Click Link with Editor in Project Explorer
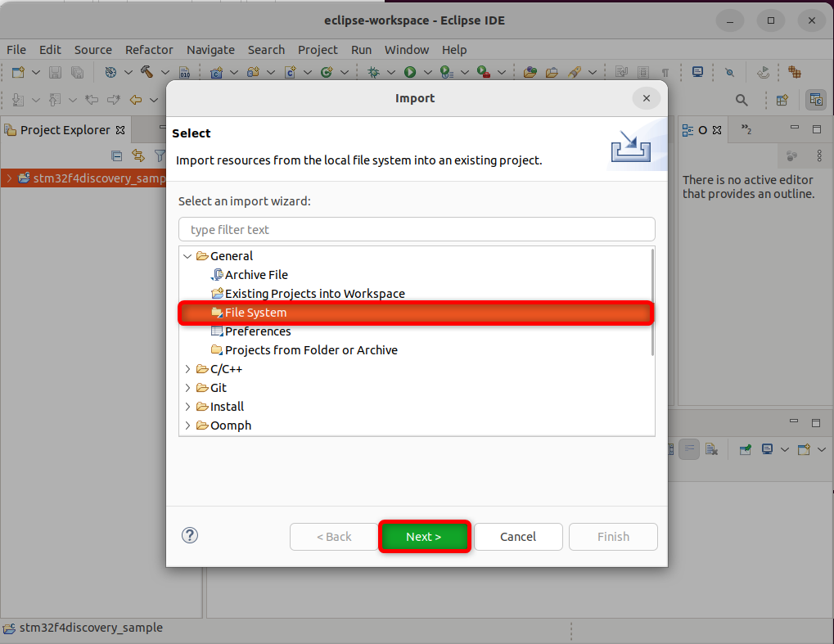 pyautogui.click(x=138, y=155)
